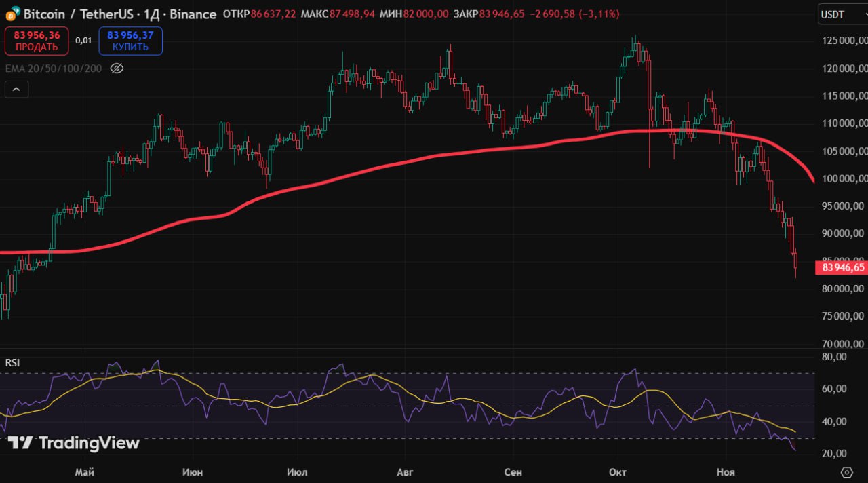Toggle EMA indicator visibility with eye icon
Screen dimensions: 868x483
pos(117,69)
